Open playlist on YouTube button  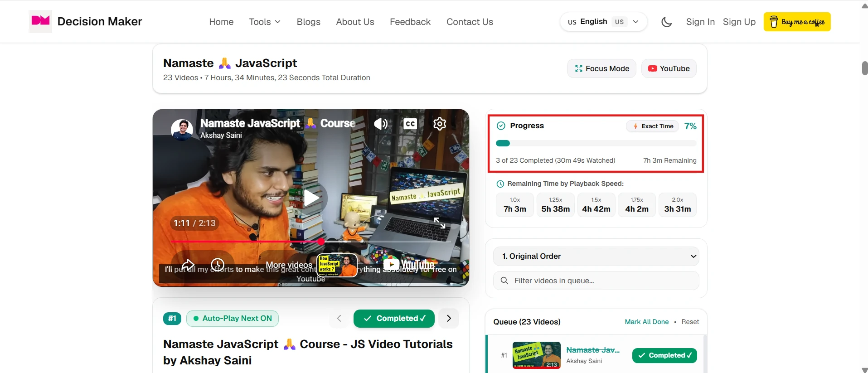click(x=669, y=68)
